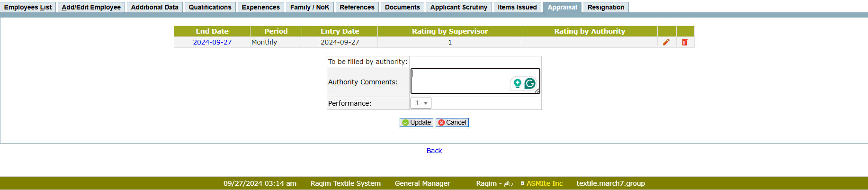This screenshot has height=190, width=868.
Task: Open the Add/Edit Employee tab
Action: [x=91, y=7]
